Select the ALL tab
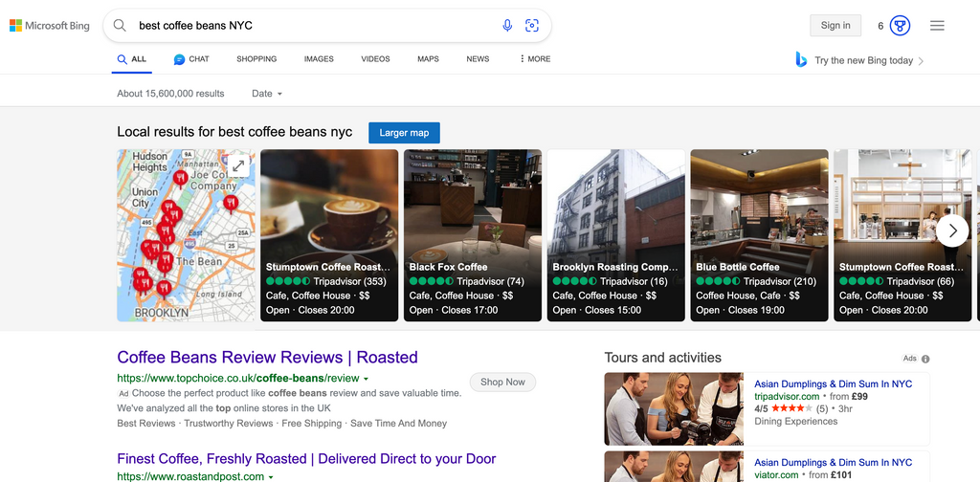980x482 pixels. coord(132,59)
